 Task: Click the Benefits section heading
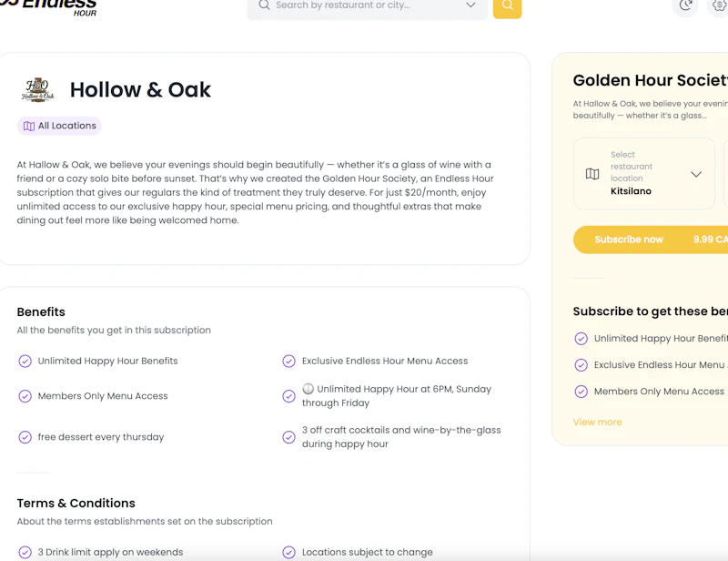[41, 311]
